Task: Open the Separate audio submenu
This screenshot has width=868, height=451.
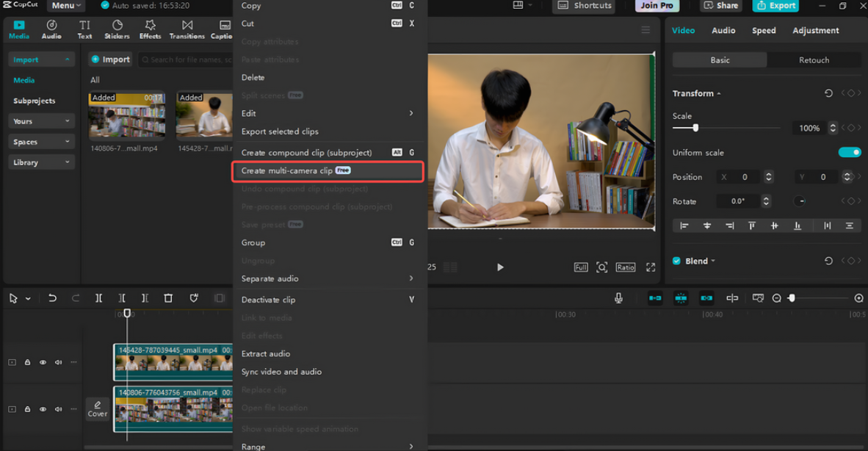Action: coord(329,278)
